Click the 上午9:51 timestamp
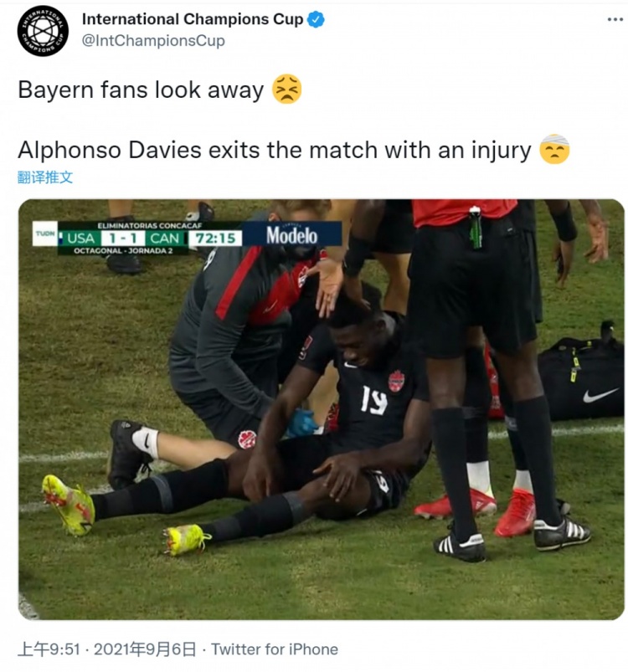Image resolution: width=628 pixels, height=672 pixels. (x=49, y=649)
